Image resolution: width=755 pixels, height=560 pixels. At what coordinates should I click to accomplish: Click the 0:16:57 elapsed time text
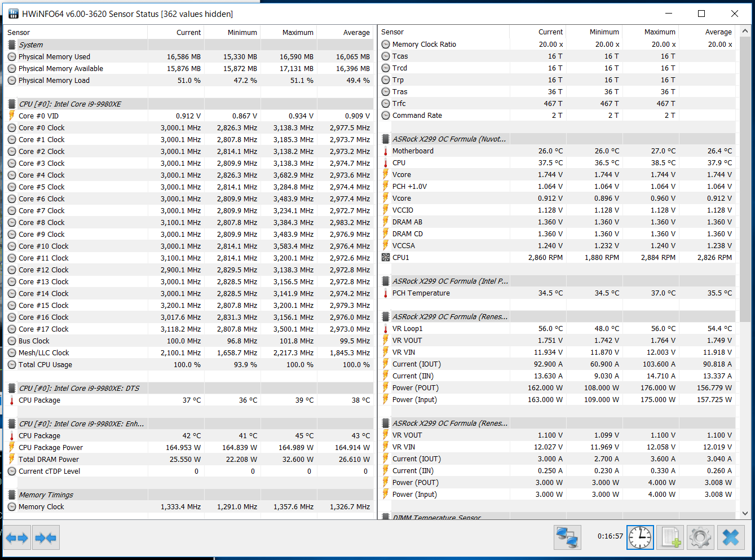click(610, 536)
